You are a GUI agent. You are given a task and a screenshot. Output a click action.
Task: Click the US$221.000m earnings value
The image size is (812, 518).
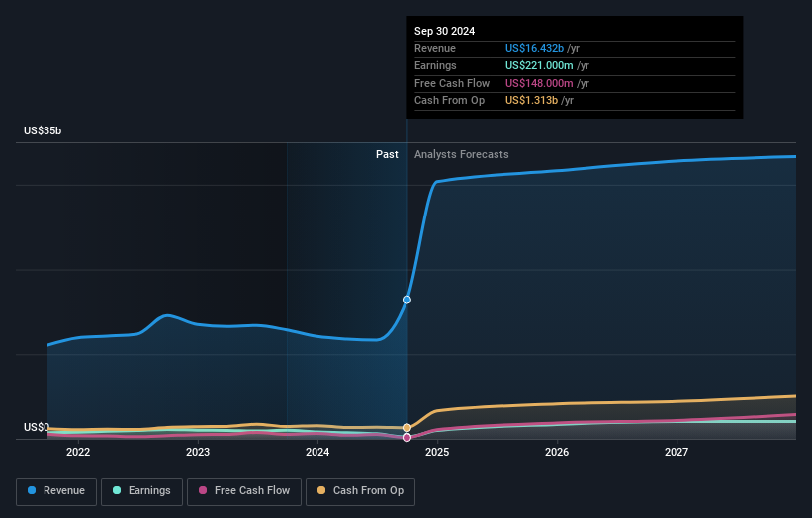[x=539, y=65]
